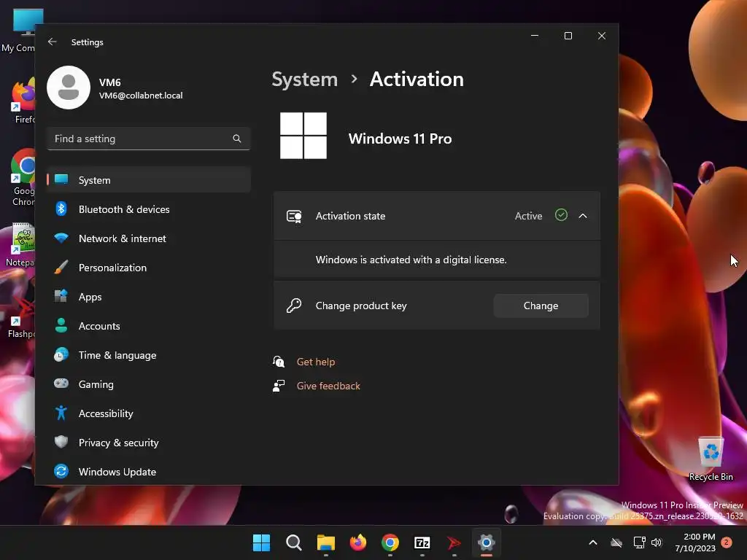Show hidden icons in system tray
The height and width of the screenshot is (560, 747).
click(x=592, y=542)
